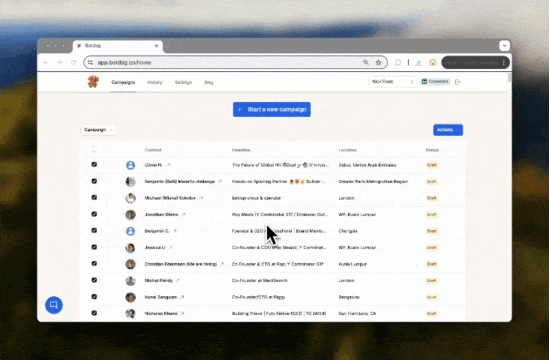Open the Settings tab
Screen dimensions: 550x360
[x=183, y=82]
